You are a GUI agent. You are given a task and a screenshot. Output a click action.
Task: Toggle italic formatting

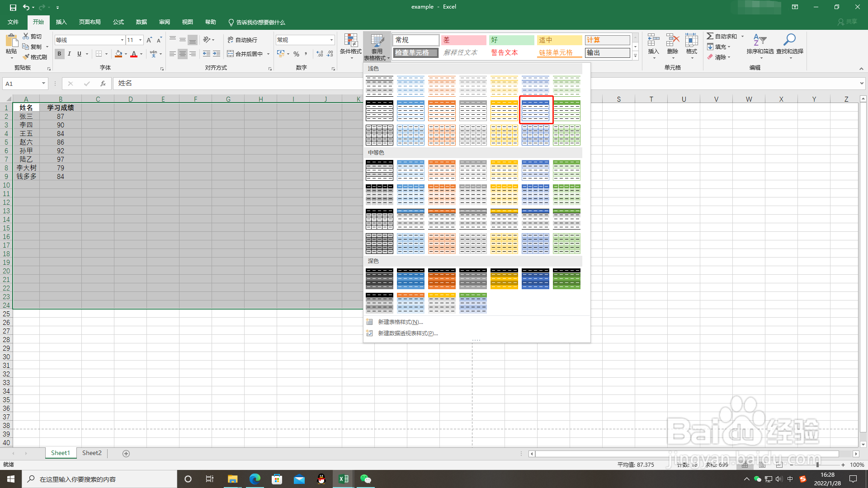pos(69,54)
